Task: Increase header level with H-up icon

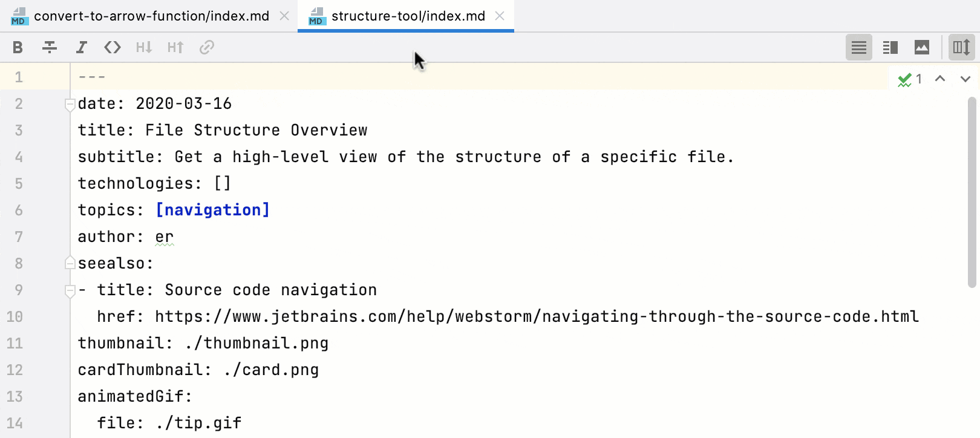Action: (175, 47)
